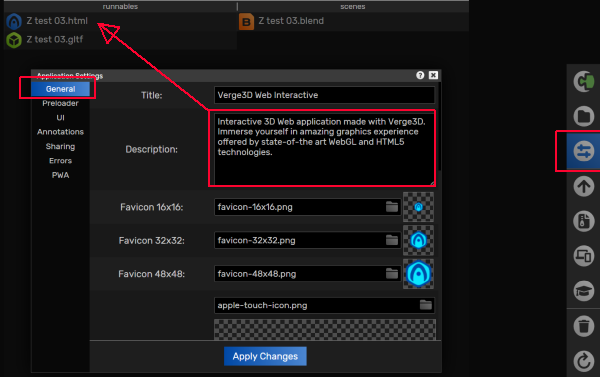Click the Favicon 32x32 preview thumbnail
This screenshot has width=600, height=377.
[418, 240]
